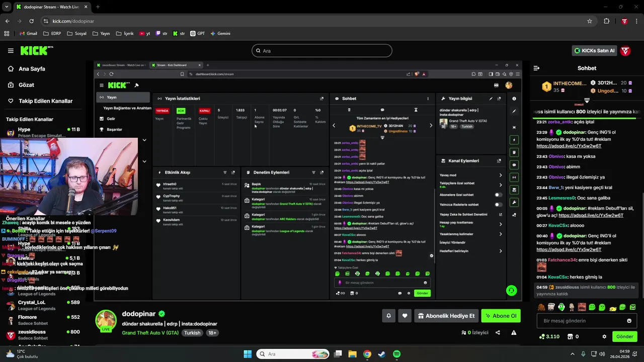This screenshot has height=362, width=644.
Task: Open green headset support button in dashboard
Action: pos(511,290)
